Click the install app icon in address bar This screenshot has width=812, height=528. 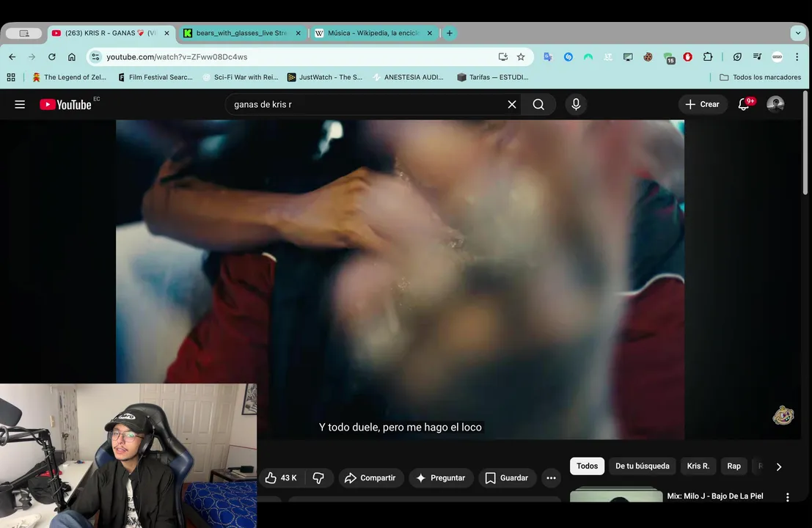(503, 57)
